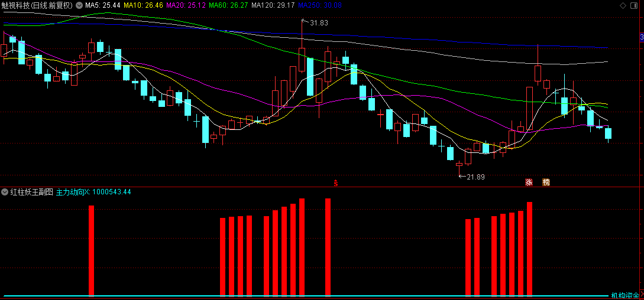Select the MA120: 29.17 label
The height and width of the screenshot is (300, 644).
[x=273, y=5]
